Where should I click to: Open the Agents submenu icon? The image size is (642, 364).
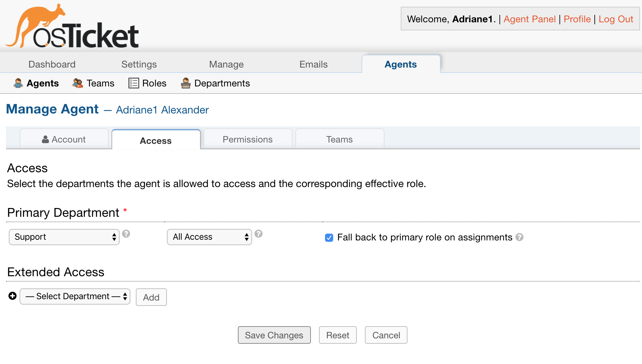coord(18,83)
